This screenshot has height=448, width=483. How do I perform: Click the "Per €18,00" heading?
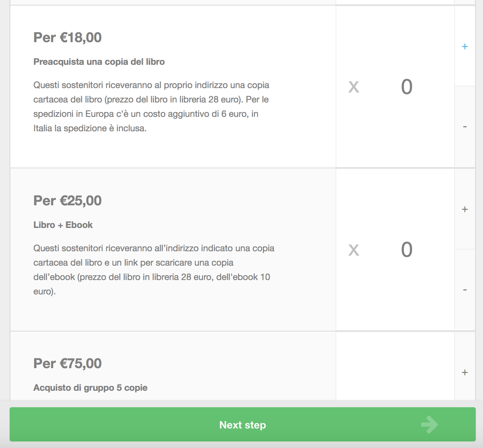point(68,37)
